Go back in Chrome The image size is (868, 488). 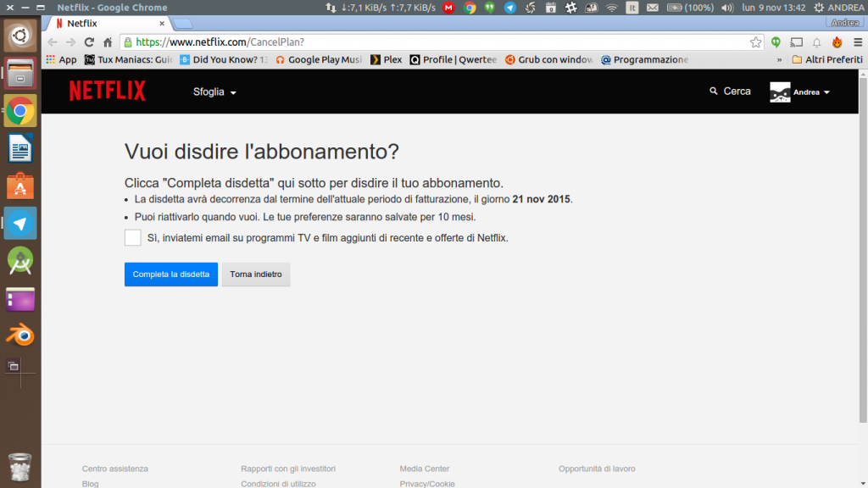coord(53,42)
